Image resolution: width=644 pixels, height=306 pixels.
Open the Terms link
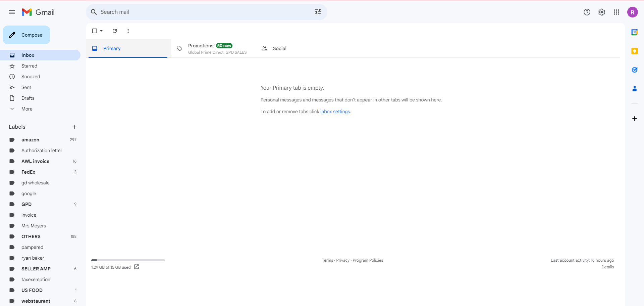(x=327, y=260)
